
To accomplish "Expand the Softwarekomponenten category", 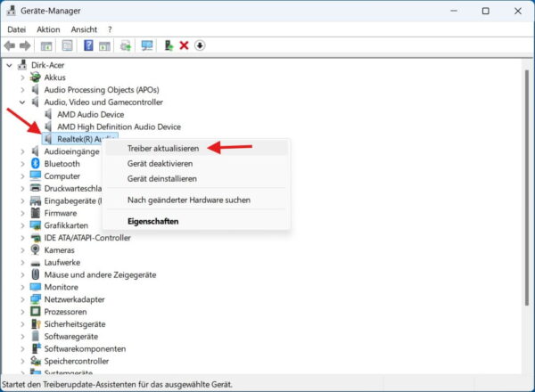I will tap(22, 348).
